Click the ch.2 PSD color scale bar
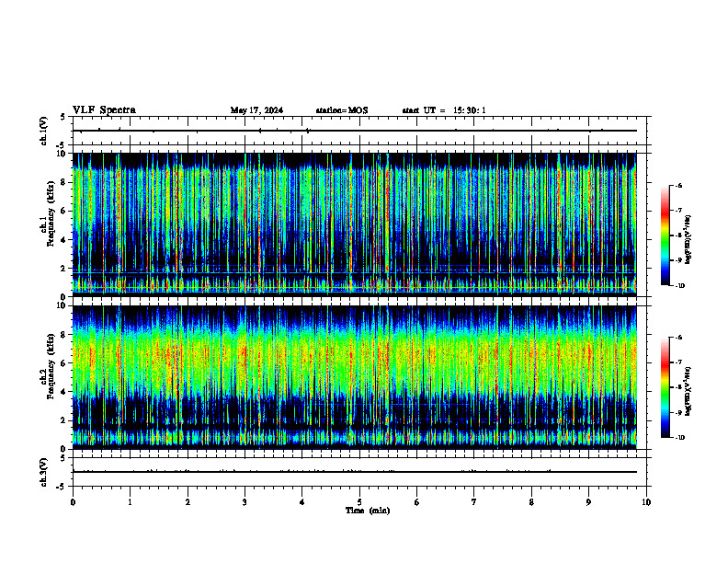 tap(665, 387)
